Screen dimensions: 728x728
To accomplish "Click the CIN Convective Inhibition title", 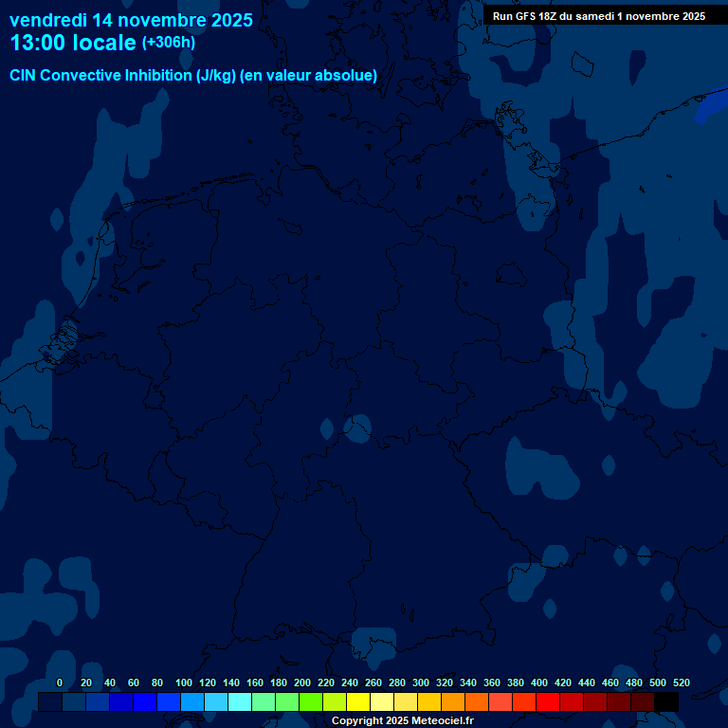I will click(x=193, y=75).
